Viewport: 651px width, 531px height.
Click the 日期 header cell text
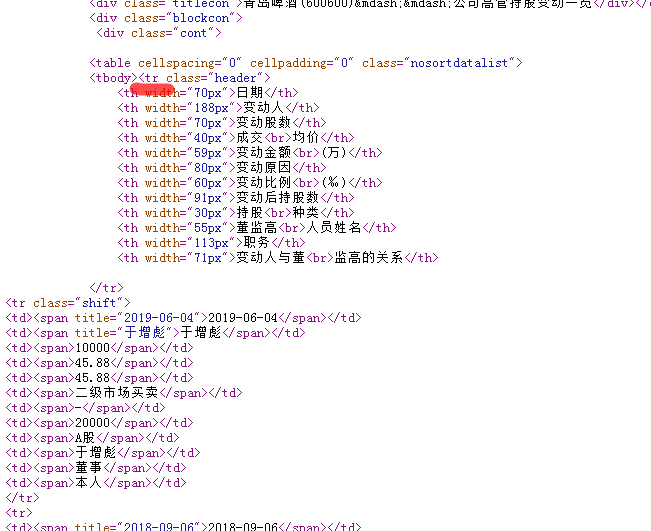click(x=250, y=93)
